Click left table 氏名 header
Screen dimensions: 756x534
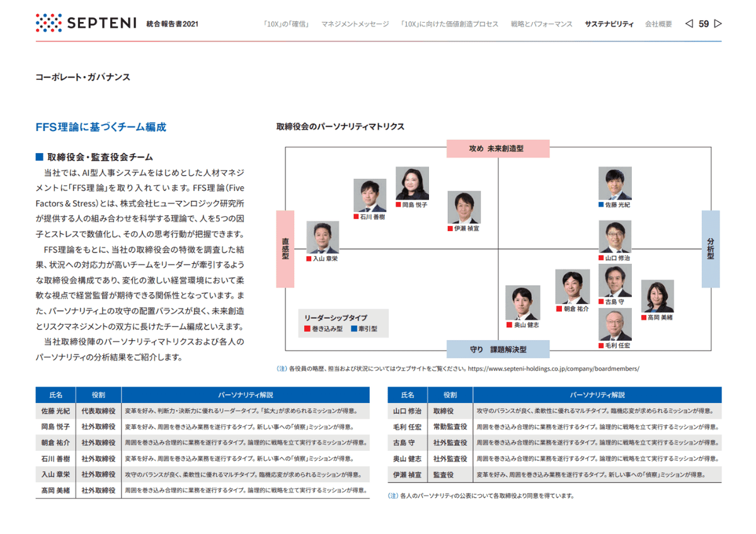(x=55, y=395)
